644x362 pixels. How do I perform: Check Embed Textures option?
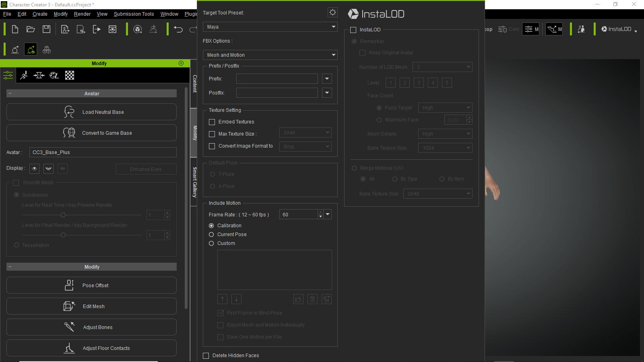pos(212,122)
